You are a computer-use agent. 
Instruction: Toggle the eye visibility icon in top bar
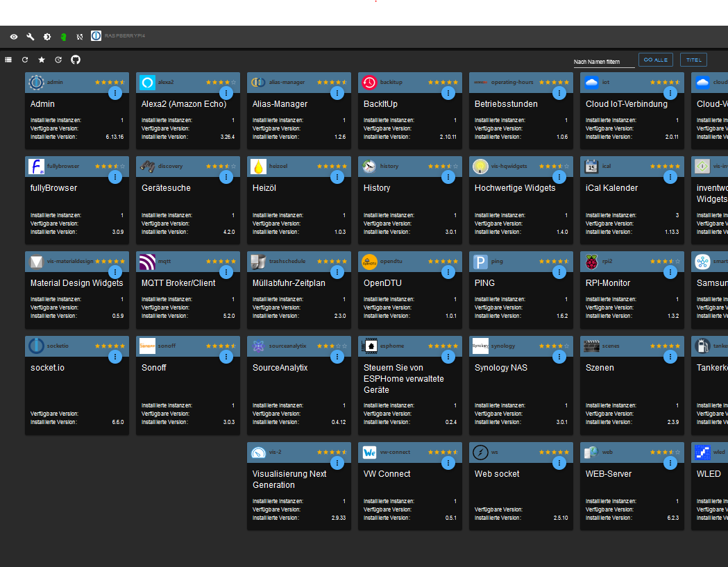coord(14,37)
